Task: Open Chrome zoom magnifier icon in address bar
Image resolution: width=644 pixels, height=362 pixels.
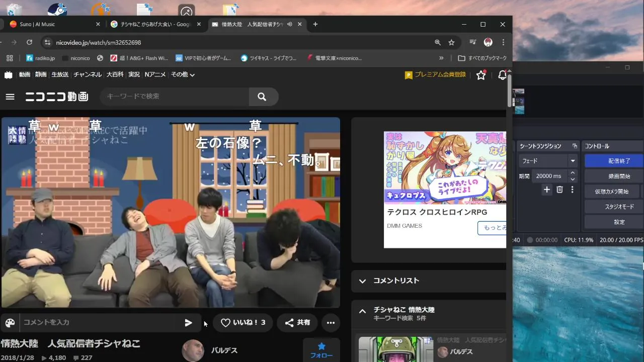Action: [x=438, y=43]
